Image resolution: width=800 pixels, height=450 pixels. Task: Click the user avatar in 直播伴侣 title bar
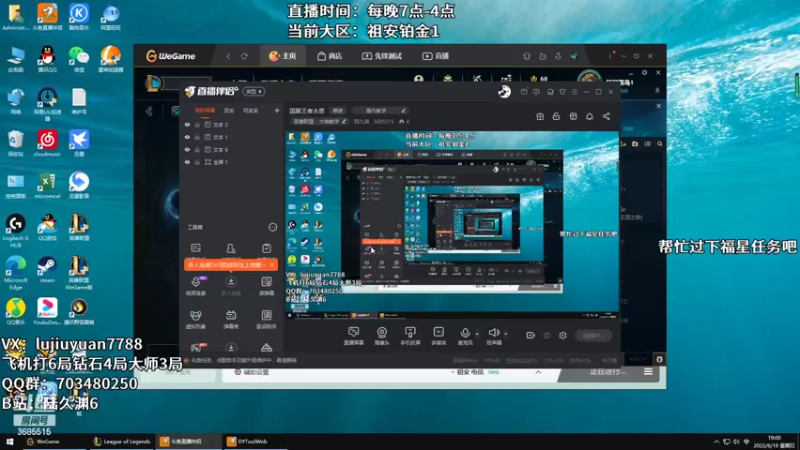tap(504, 91)
